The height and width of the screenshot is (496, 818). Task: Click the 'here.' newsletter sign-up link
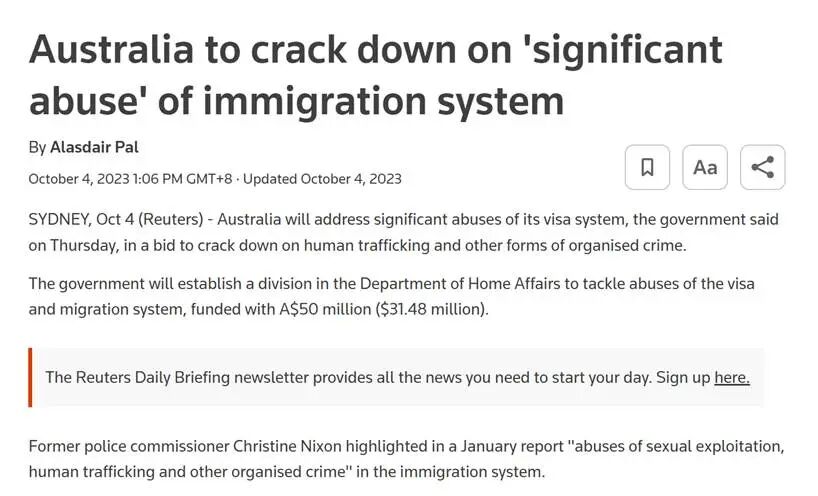pos(731,377)
